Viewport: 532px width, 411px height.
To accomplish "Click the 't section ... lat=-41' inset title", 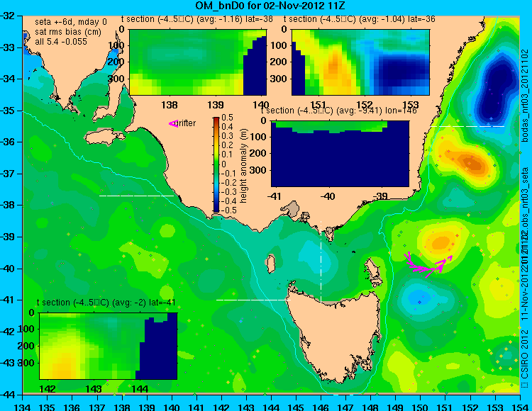I will (x=106, y=303).
